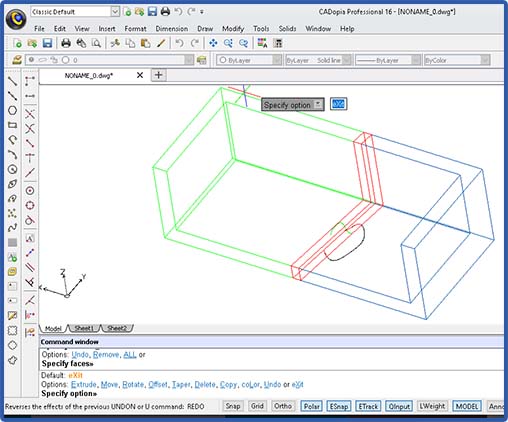This screenshot has width=508, height=422.
Task: Expand the Specify option dropdown arrow
Action: click(318, 104)
